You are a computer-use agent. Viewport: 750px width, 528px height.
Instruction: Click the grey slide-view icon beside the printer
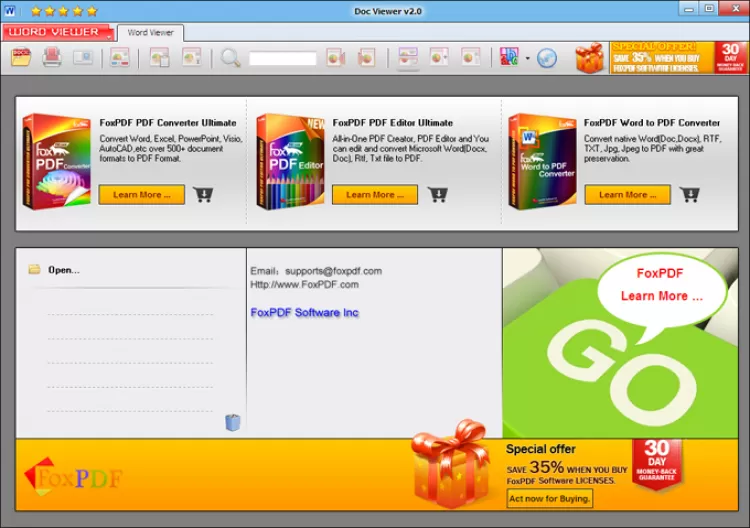pyautogui.click(x=83, y=57)
